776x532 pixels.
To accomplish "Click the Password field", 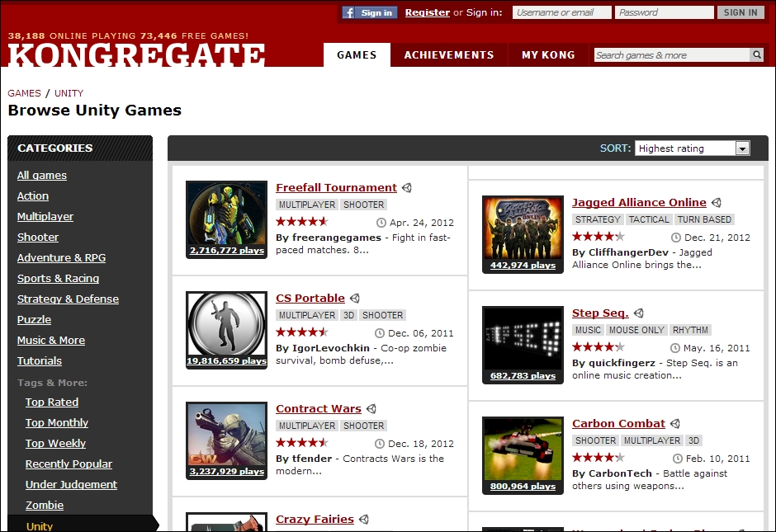I will pos(665,13).
